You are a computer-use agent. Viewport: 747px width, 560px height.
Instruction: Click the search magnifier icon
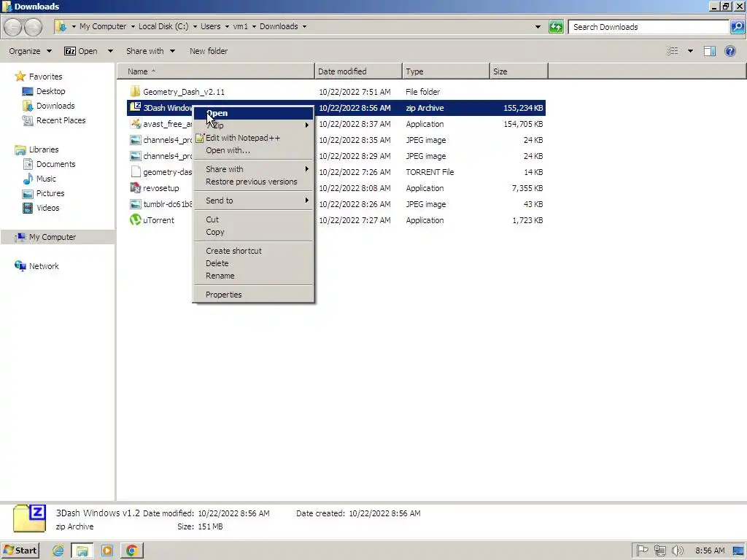pyautogui.click(x=737, y=27)
